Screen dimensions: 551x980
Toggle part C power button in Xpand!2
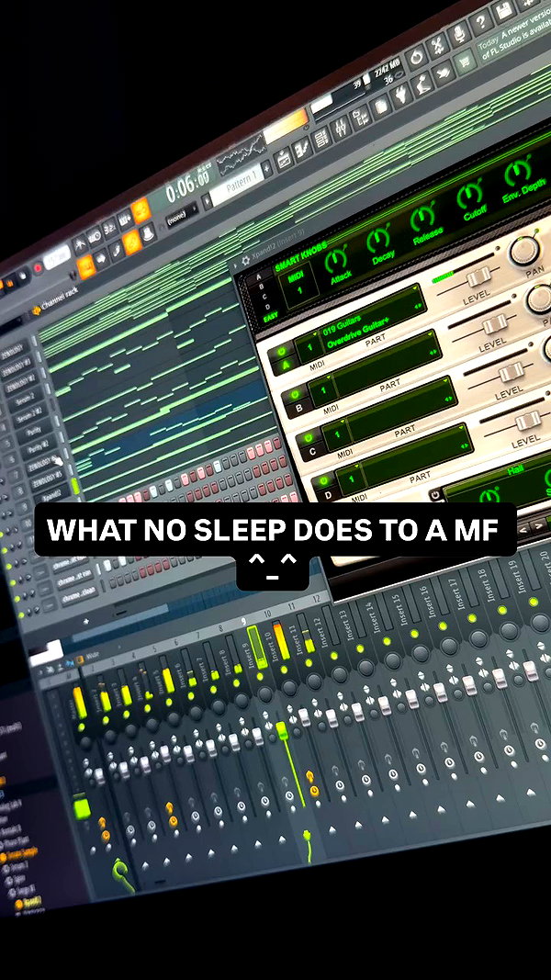(307, 440)
